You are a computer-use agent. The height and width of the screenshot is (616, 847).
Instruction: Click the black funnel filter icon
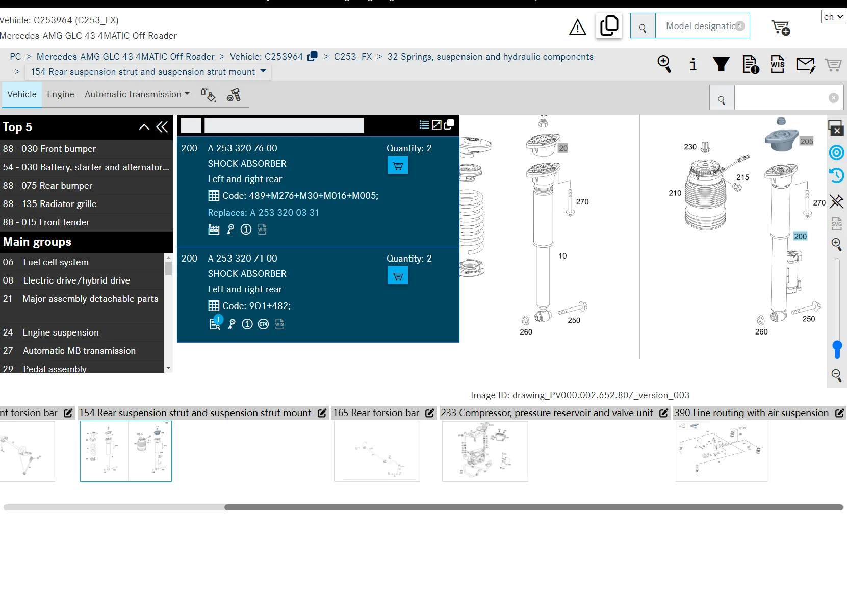(721, 64)
